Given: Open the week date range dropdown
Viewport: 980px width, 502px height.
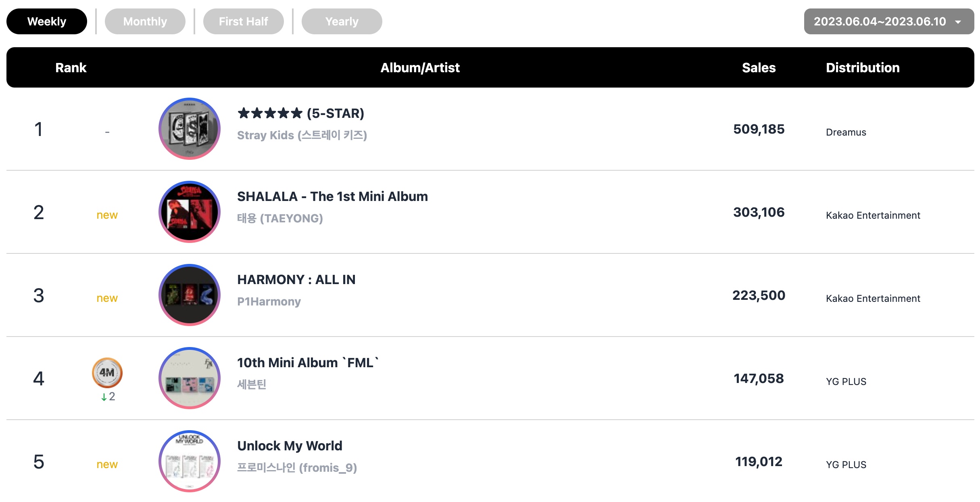Looking at the screenshot, I should point(889,21).
